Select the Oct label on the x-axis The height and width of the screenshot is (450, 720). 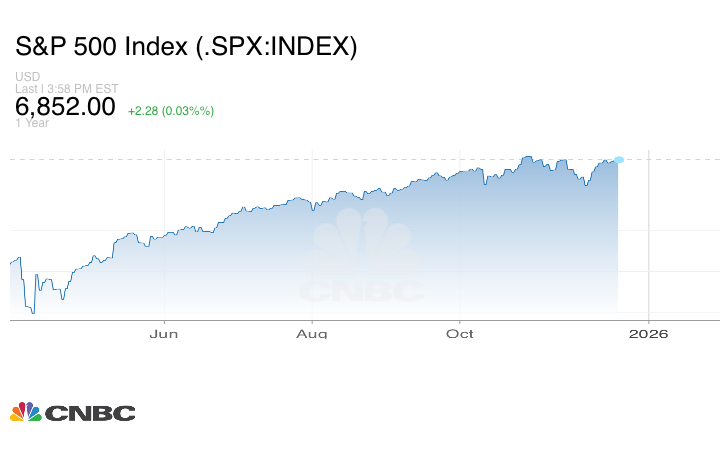point(460,333)
